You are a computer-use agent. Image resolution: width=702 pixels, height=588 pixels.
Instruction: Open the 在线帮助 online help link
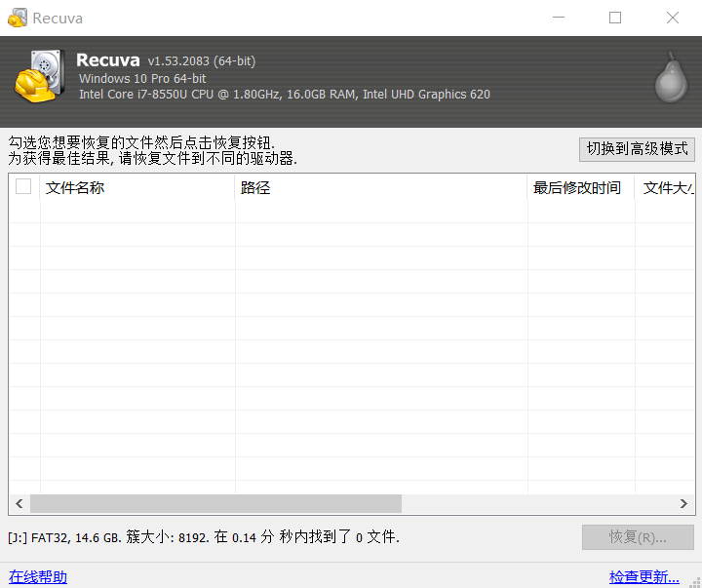(x=38, y=576)
